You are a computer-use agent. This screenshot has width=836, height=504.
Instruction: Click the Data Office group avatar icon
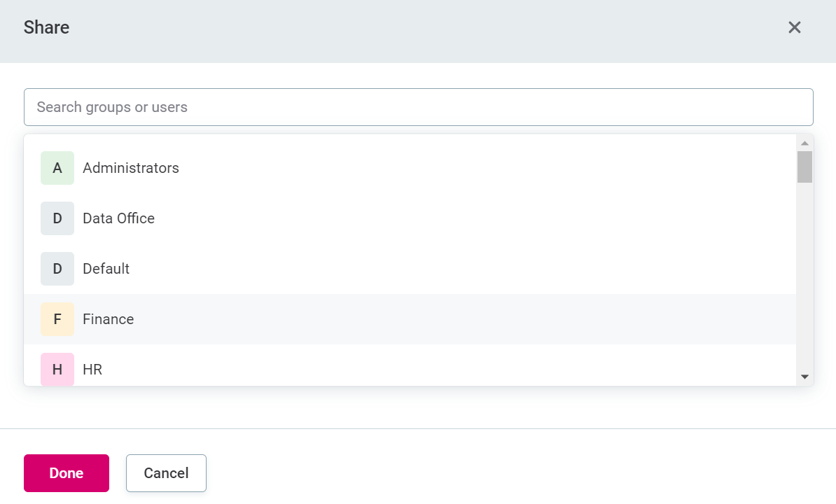57,218
